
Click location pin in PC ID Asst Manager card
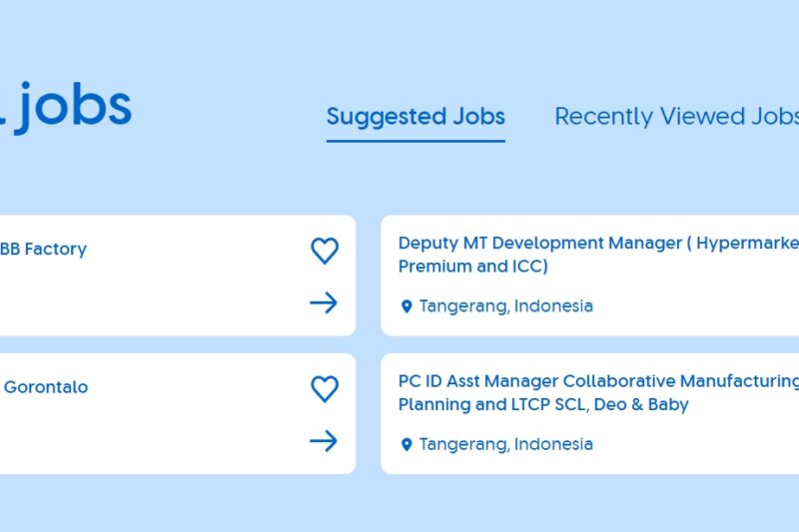[406, 444]
